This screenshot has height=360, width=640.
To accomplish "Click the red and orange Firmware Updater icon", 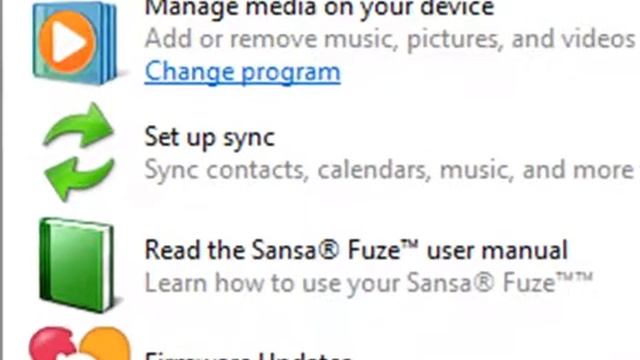I will click(x=80, y=343).
